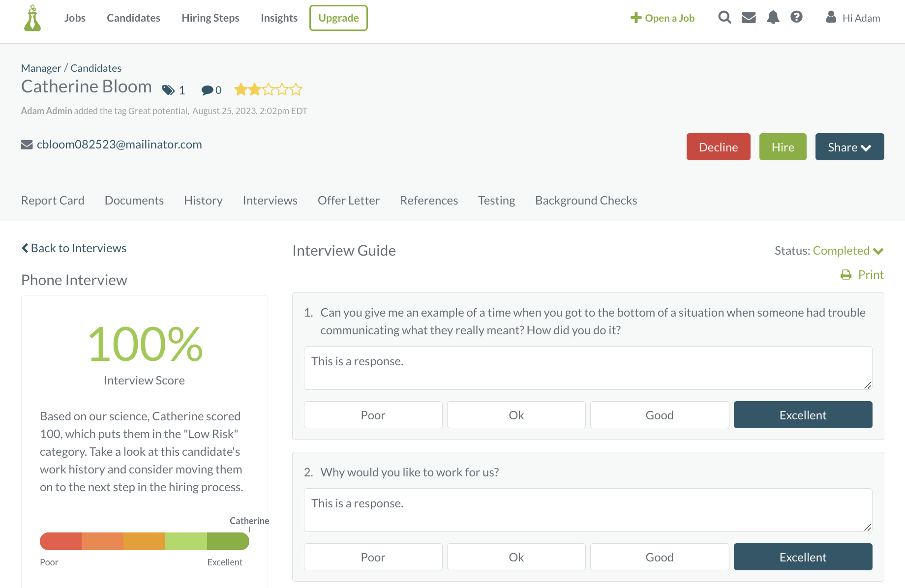Click the interview score gradient bar

(144, 541)
